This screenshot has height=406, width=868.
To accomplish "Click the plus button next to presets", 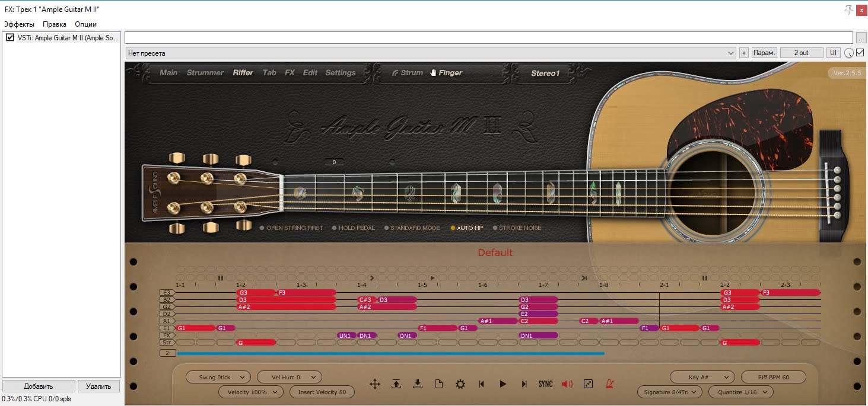I will 744,53.
